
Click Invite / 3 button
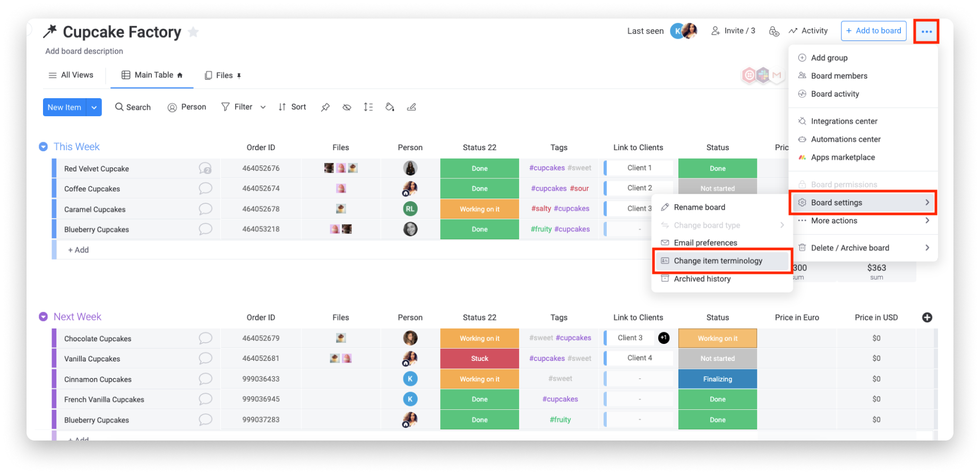(733, 31)
